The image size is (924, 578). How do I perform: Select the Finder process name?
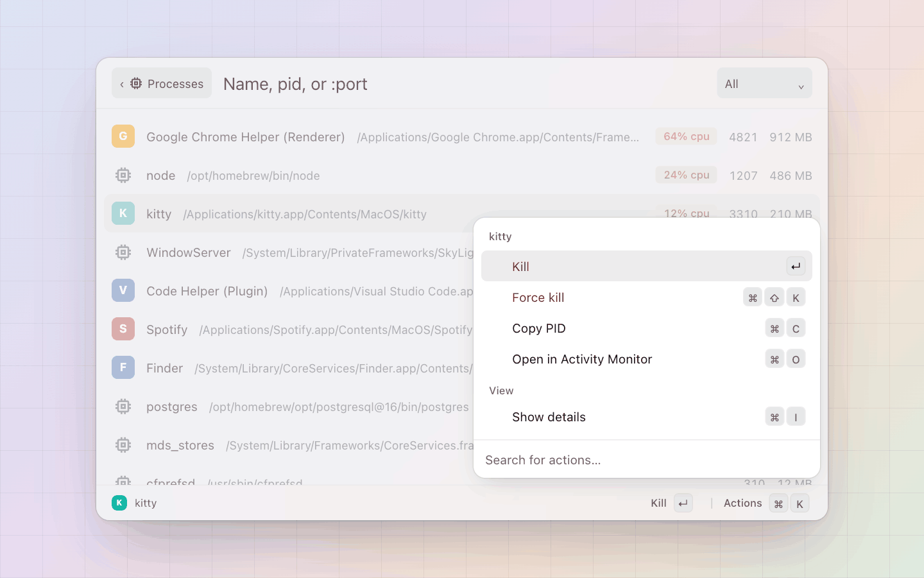[164, 368]
